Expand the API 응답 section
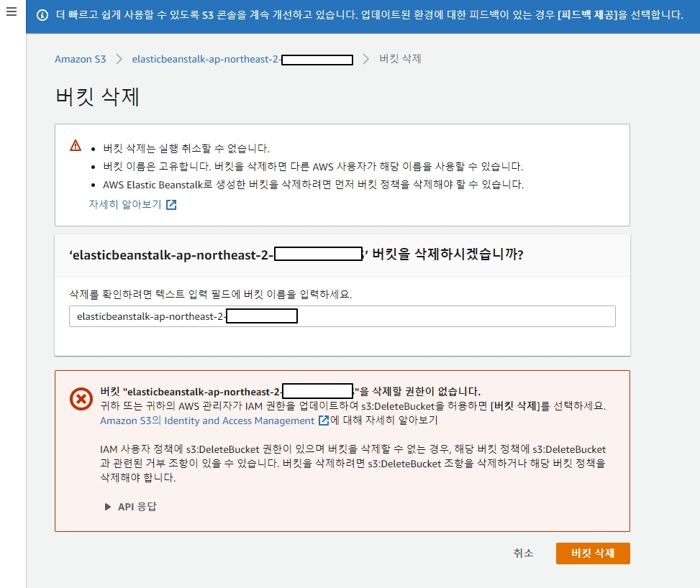This screenshot has width=700, height=588. coord(130,507)
